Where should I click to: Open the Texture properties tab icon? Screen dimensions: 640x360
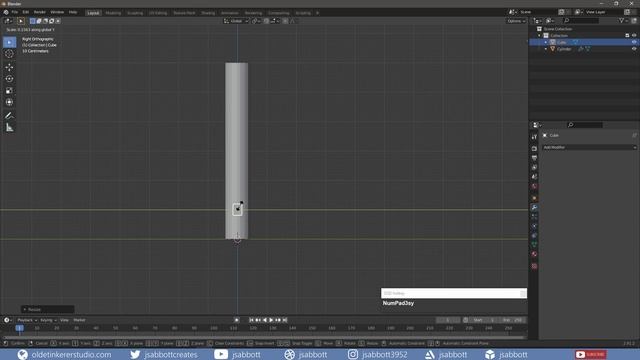534,266
